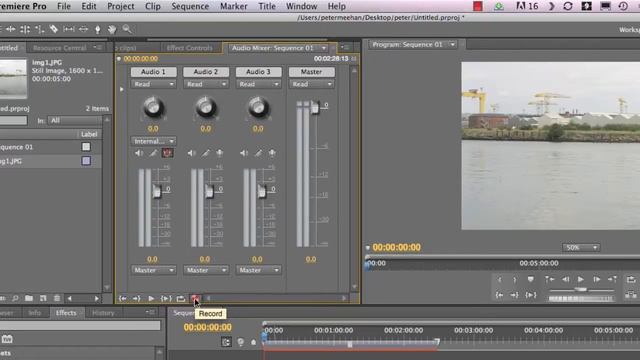Toggle Loop in Audio Mixer transport
Screen dimensions: 640x360
coord(181,298)
